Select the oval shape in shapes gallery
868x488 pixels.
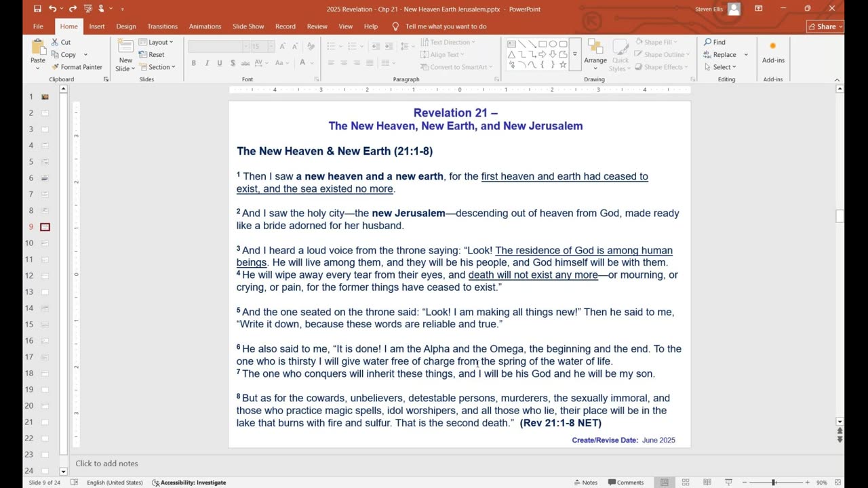click(553, 44)
